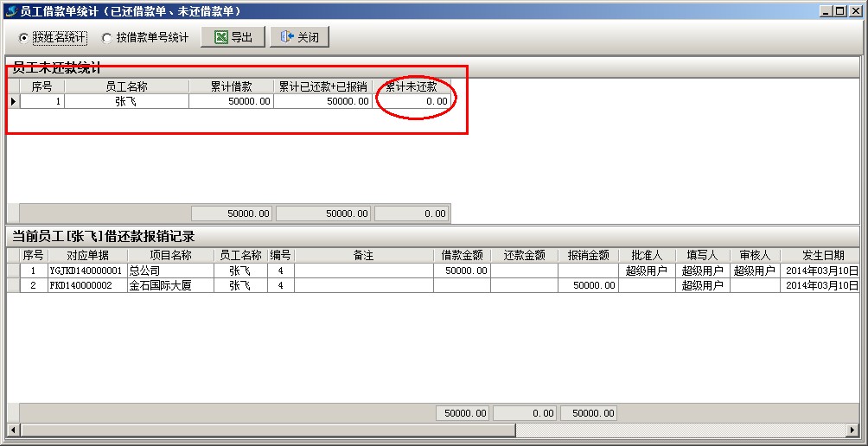The image size is (868, 446).
Task: Click 员工名称 header in top table
Action: click(x=126, y=86)
